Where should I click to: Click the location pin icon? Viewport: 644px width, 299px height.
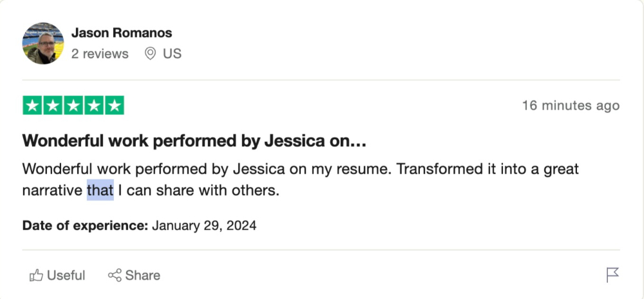pyautogui.click(x=151, y=53)
